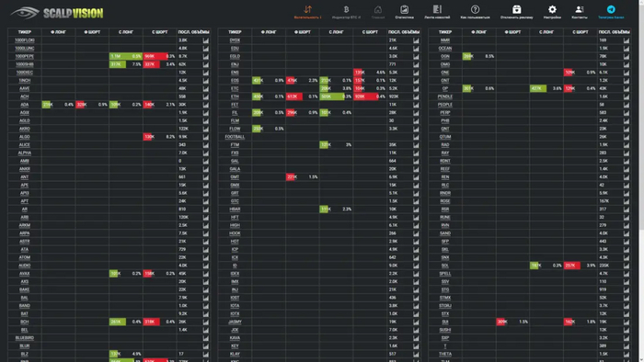The image size is (644, 362).
Task: Open chart icon in ADA row
Action: (206, 105)
